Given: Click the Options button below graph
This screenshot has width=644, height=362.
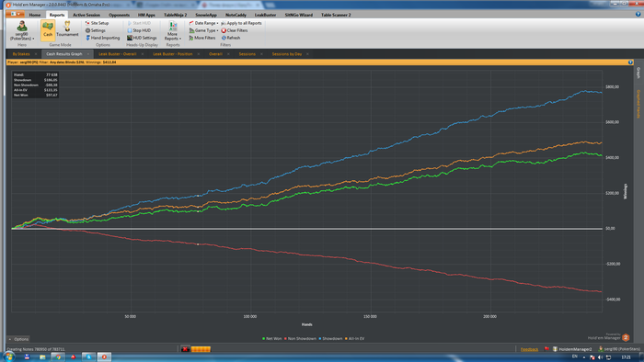Looking at the screenshot, I should click(x=19, y=339).
